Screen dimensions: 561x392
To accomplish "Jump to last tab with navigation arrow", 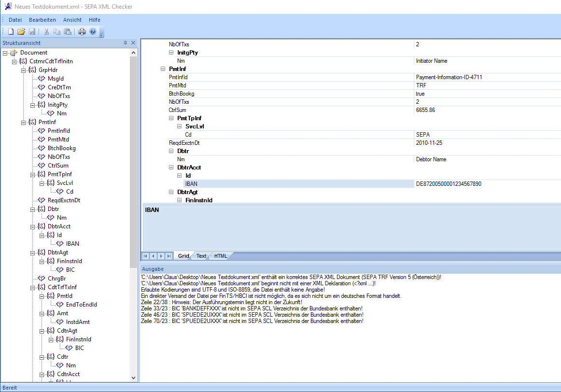I will (168, 256).
